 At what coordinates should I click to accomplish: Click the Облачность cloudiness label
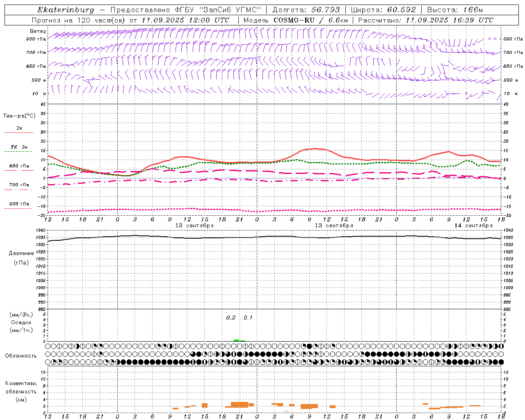(21, 356)
